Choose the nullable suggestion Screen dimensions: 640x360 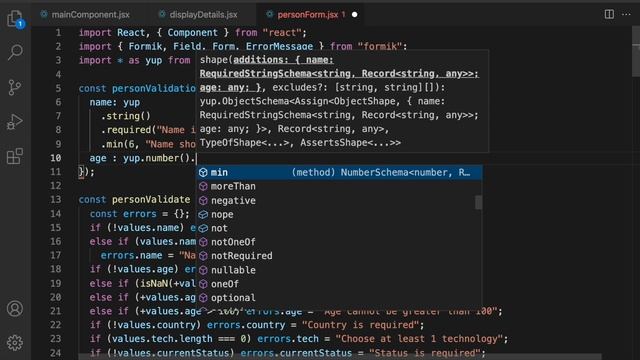click(x=339, y=270)
